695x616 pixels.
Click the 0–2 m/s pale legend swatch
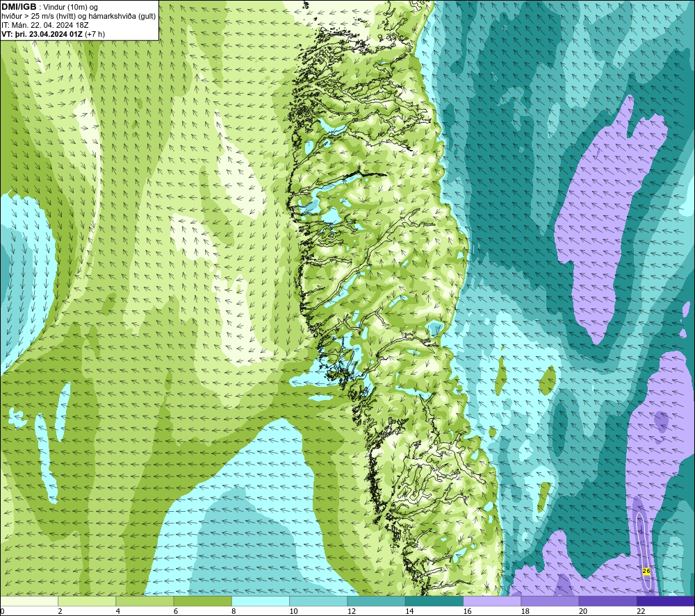pyautogui.click(x=28, y=601)
